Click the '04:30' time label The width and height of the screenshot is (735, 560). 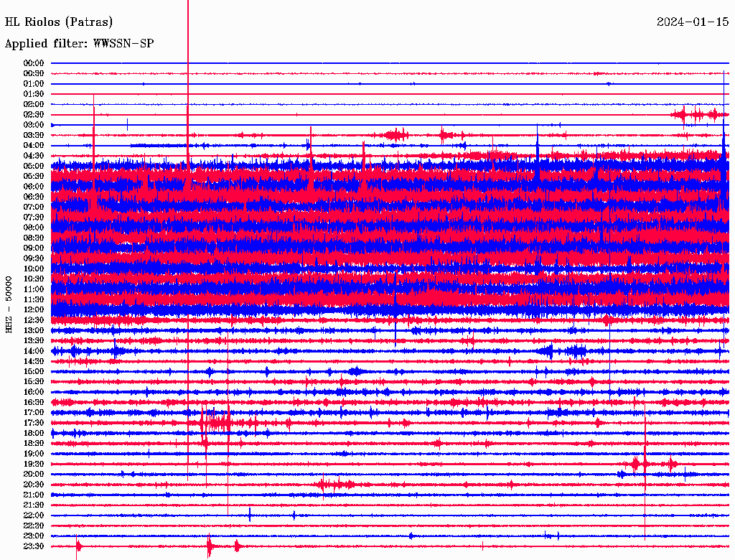pyautogui.click(x=34, y=156)
